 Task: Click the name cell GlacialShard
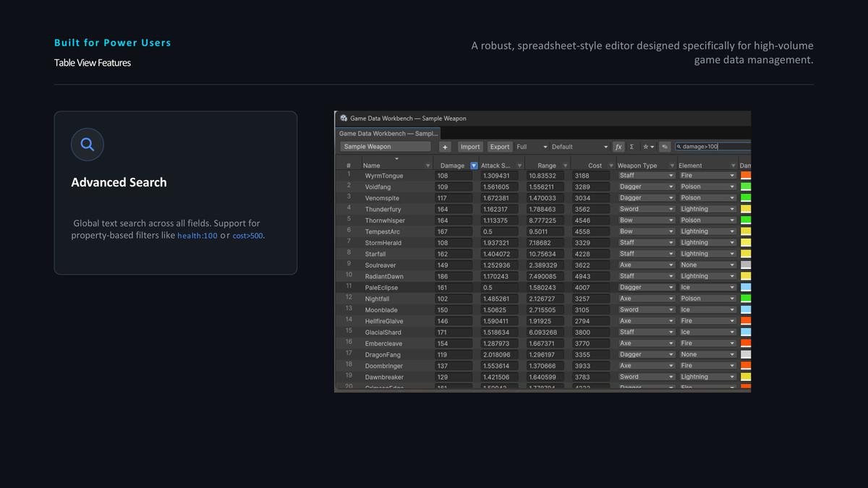pyautogui.click(x=383, y=333)
